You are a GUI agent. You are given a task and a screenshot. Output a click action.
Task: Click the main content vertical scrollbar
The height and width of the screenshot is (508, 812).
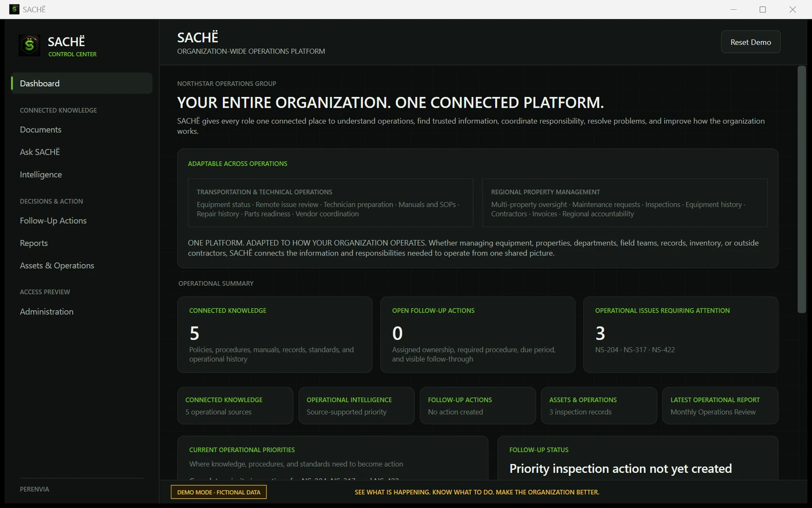pyautogui.click(x=802, y=189)
